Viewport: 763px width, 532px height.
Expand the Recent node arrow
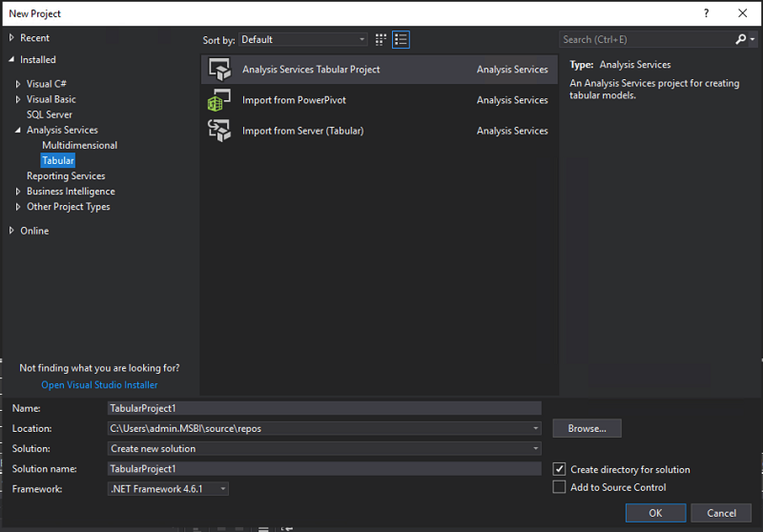click(11, 37)
